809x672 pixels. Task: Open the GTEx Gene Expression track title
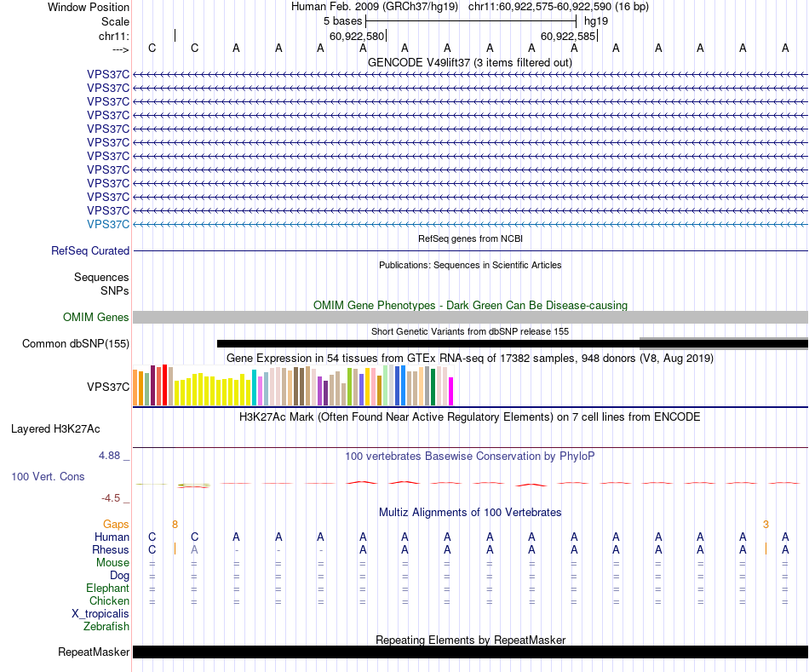(470, 359)
